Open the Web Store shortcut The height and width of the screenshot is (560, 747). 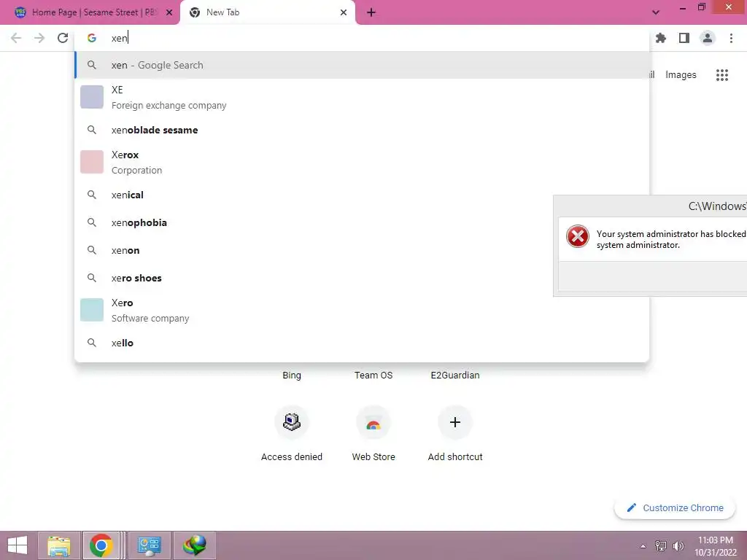[x=373, y=432]
